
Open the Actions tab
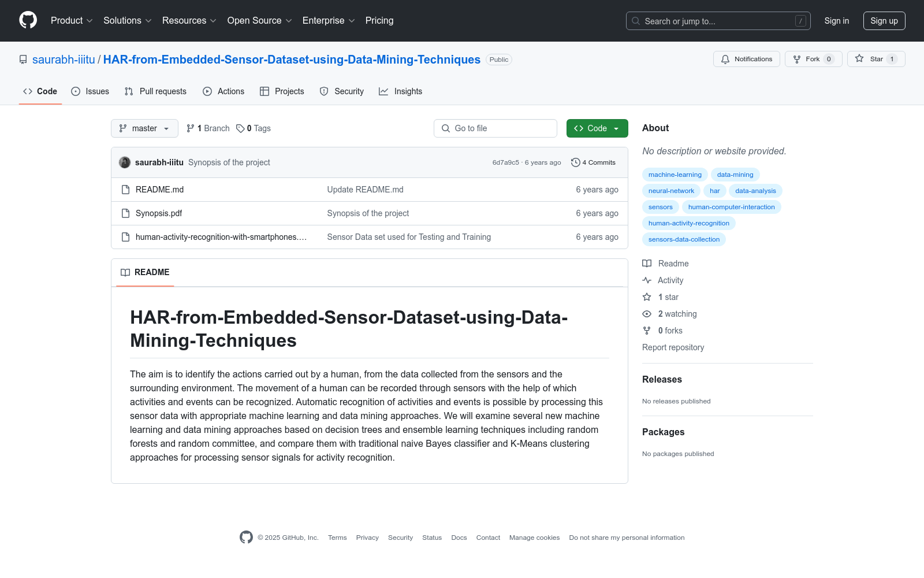(223, 91)
